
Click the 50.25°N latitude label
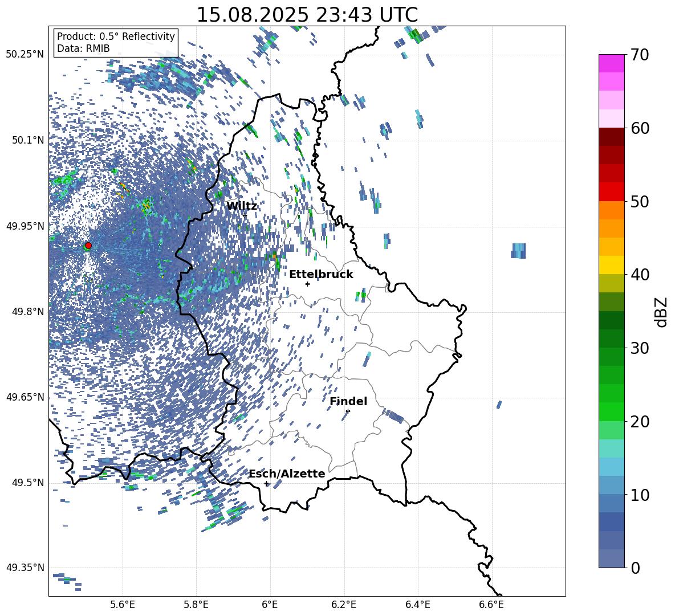tap(25, 55)
